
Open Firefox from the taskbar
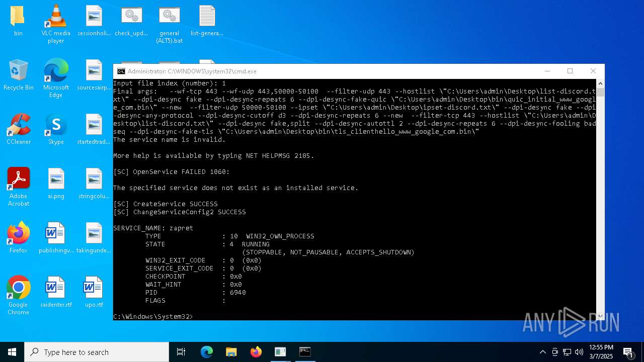(x=256, y=352)
